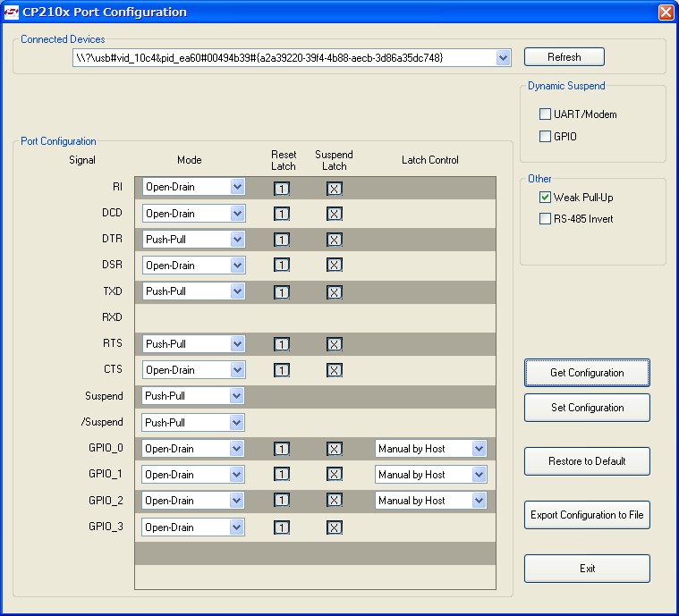The image size is (679, 616).
Task: Toggle the TXD suspend latch box
Action: [335, 292]
